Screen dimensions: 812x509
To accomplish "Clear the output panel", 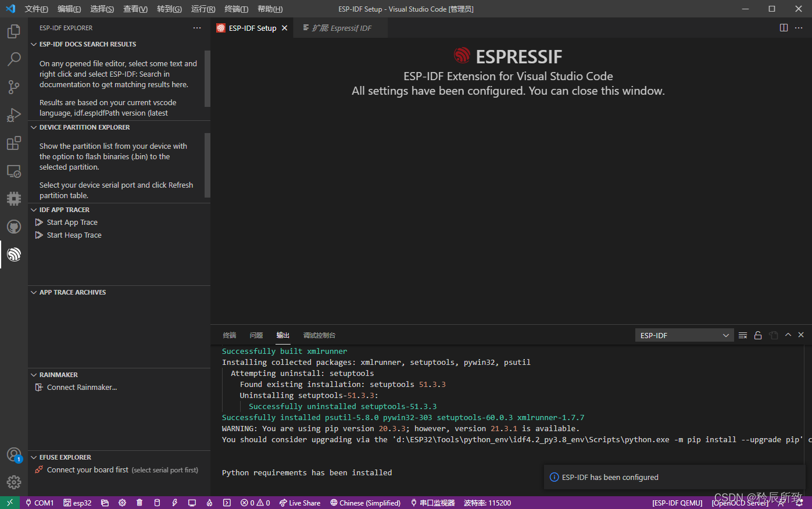I will (743, 335).
